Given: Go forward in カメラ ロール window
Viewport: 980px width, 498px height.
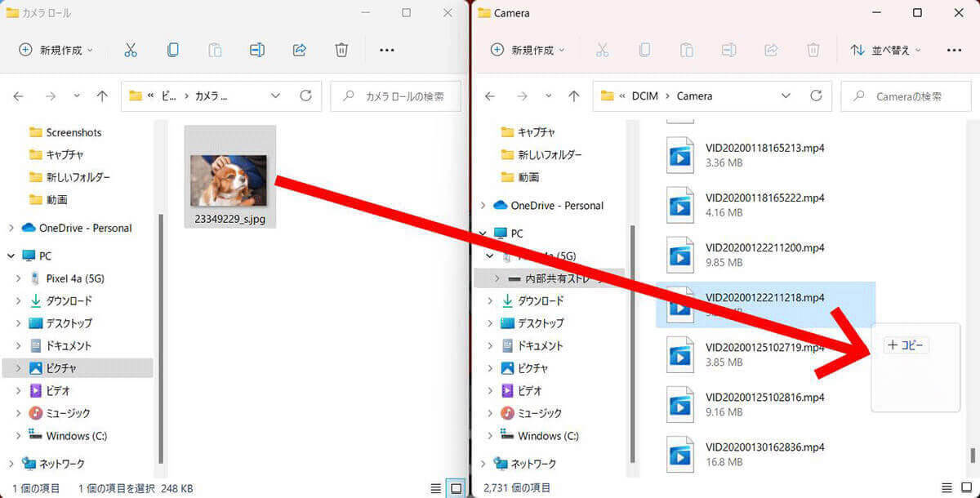Looking at the screenshot, I should (x=51, y=96).
